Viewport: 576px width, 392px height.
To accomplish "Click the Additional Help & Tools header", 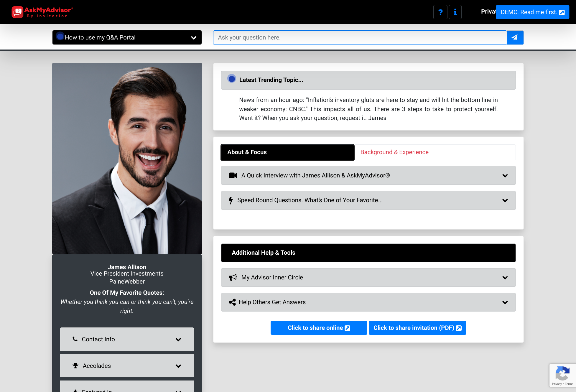I will [x=368, y=253].
